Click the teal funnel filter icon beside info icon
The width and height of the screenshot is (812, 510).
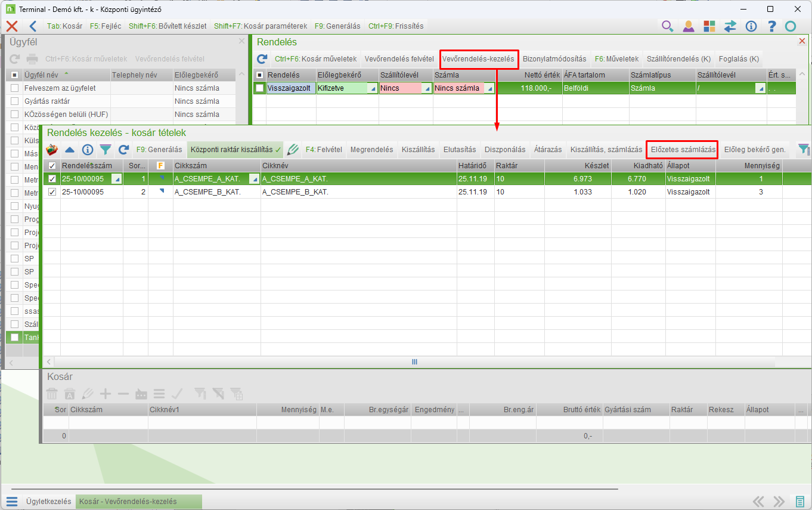tap(106, 150)
